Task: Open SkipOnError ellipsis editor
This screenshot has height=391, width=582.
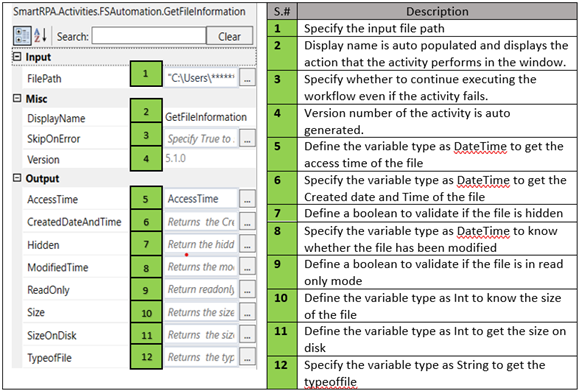Action: [247, 139]
